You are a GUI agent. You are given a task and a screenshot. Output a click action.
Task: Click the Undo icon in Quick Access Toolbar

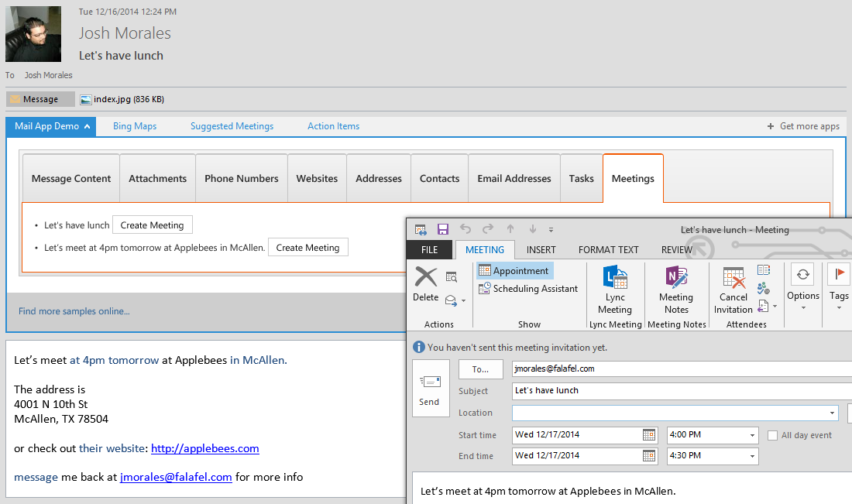(465, 229)
